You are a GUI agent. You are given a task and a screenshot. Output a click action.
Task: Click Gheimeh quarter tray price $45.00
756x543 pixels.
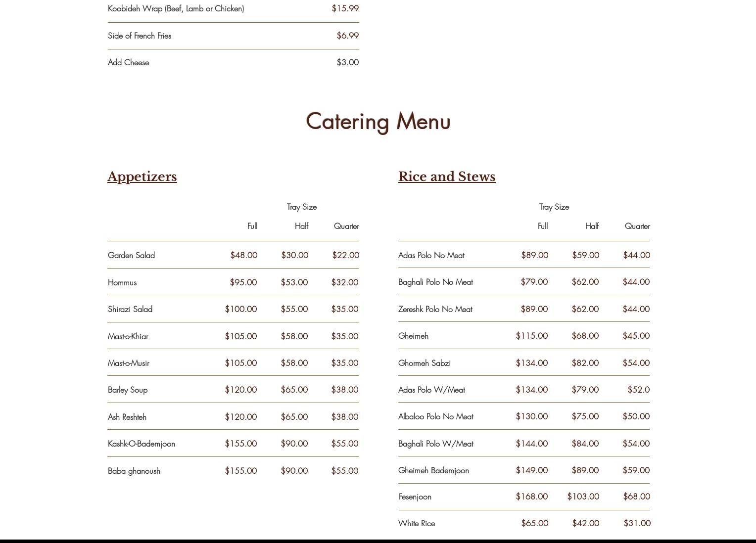(x=636, y=336)
